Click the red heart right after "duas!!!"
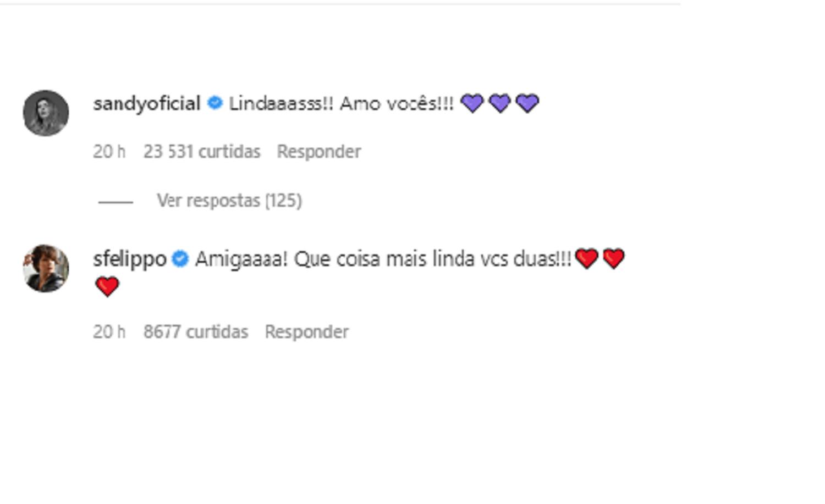 pyautogui.click(x=586, y=258)
